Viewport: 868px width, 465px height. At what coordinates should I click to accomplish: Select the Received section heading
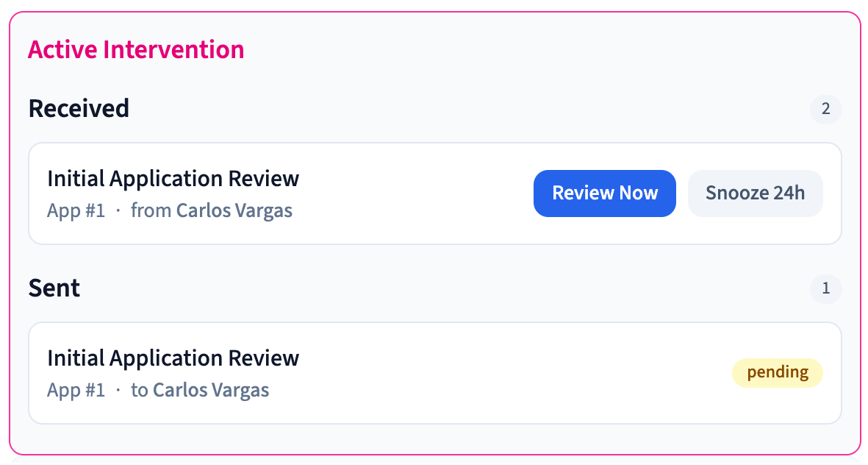click(79, 108)
